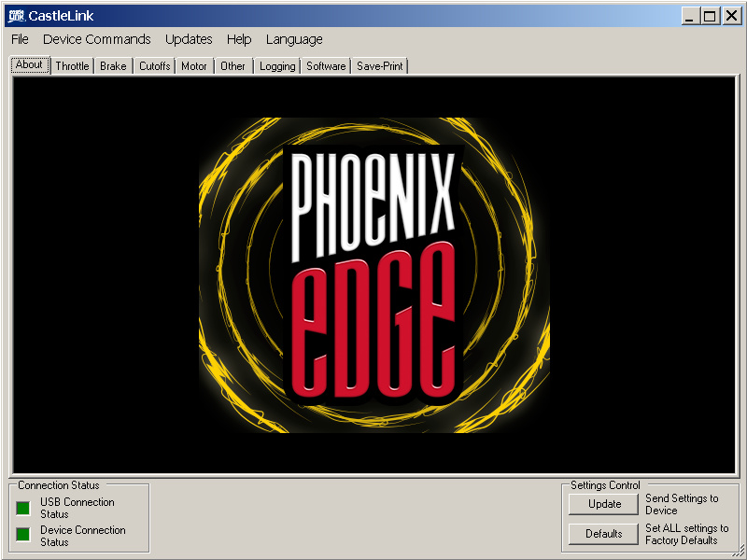The image size is (747, 560).
Task: Click the window resize grip corner
Action: 739,552
